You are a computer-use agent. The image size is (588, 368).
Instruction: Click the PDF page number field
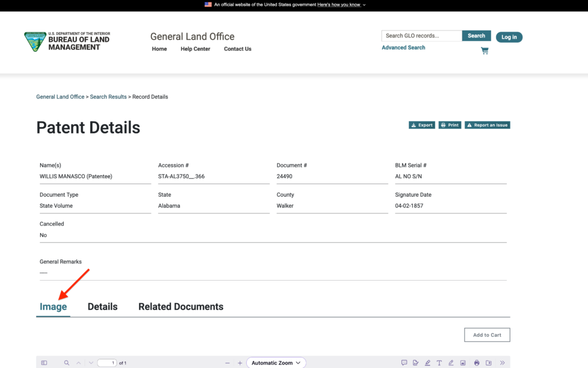[107, 363]
